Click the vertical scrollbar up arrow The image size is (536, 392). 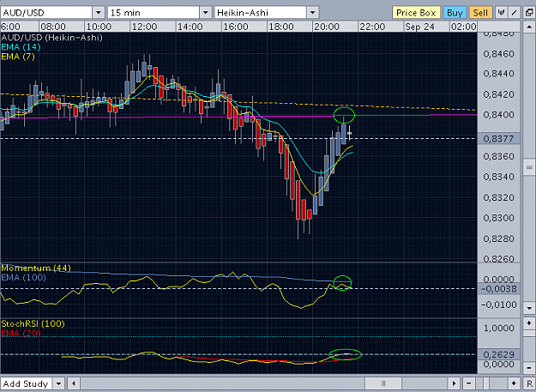(529, 27)
